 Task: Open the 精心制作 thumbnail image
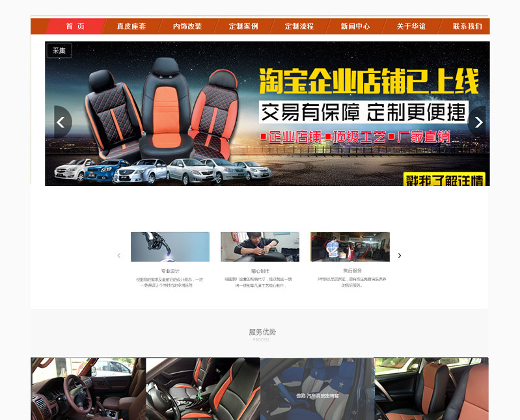coord(260,247)
